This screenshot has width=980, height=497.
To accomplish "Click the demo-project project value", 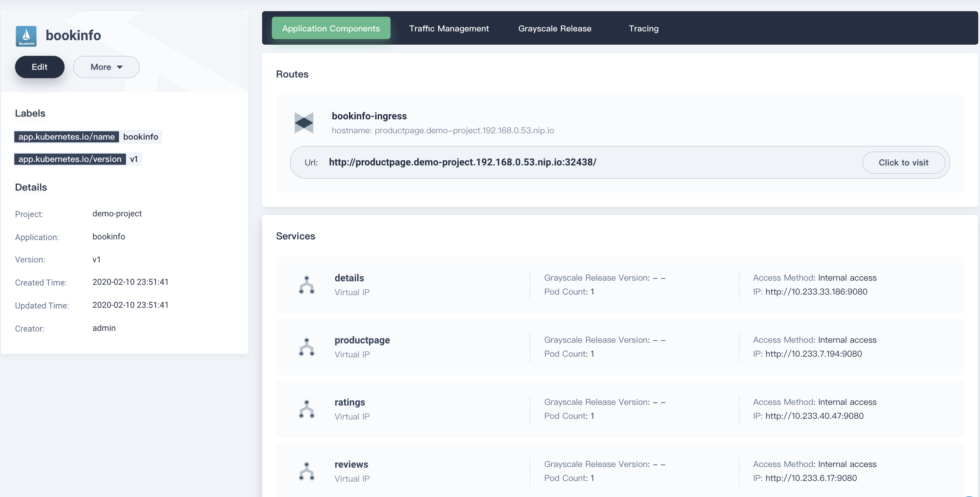I will [x=117, y=214].
